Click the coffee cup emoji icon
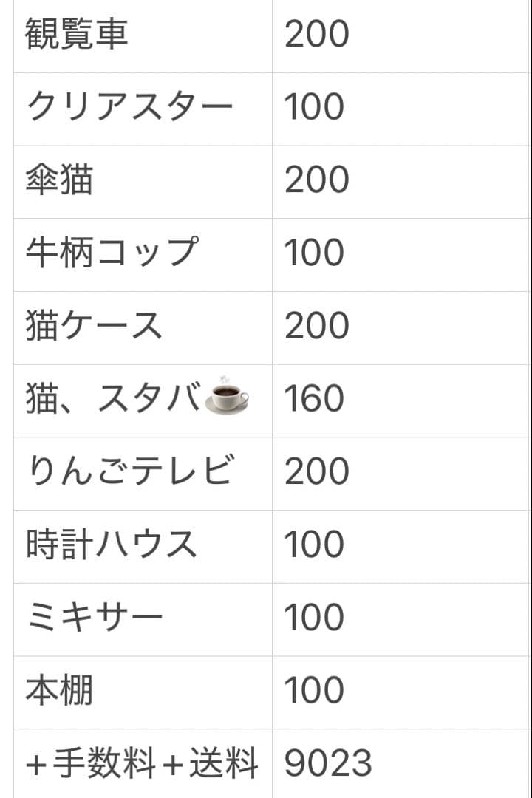 pos(226,399)
